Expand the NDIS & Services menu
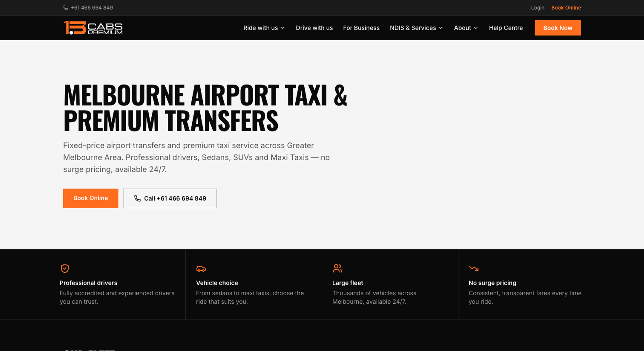 pyautogui.click(x=416, y=28)
